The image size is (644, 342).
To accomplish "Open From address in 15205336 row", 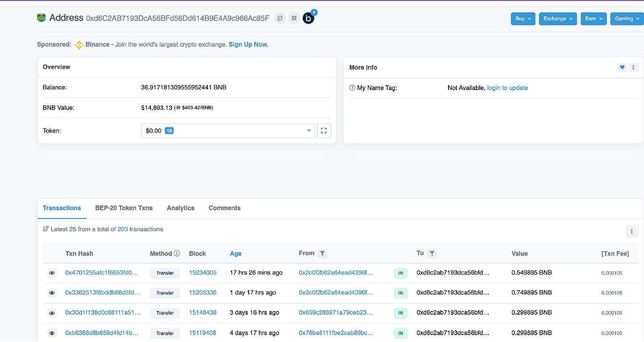I will (336, 293).
